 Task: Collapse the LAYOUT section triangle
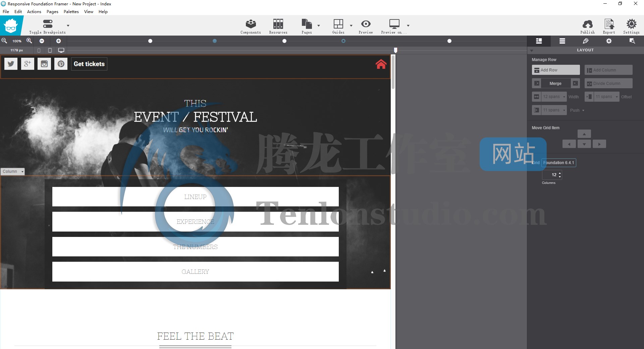click(x=531, y=51)
